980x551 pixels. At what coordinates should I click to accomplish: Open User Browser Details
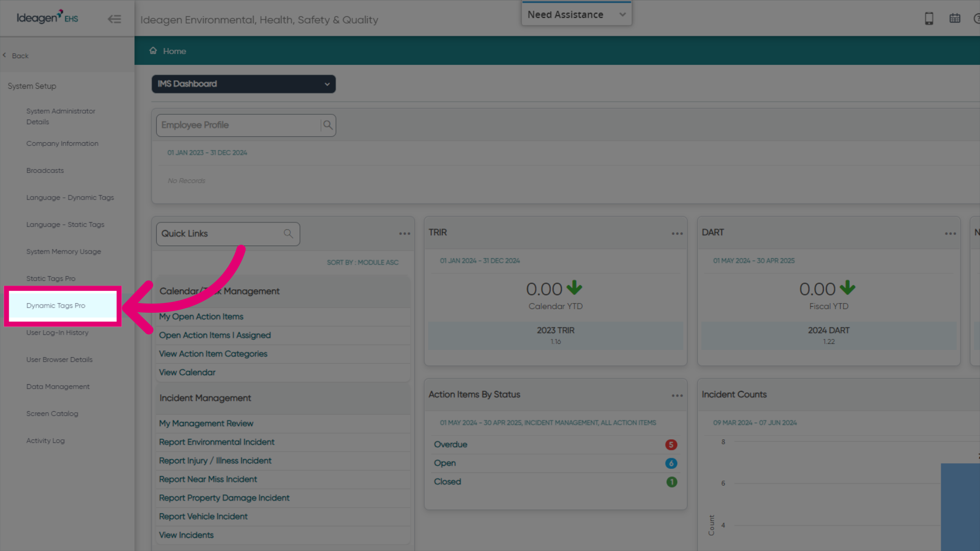click(59, 360)
